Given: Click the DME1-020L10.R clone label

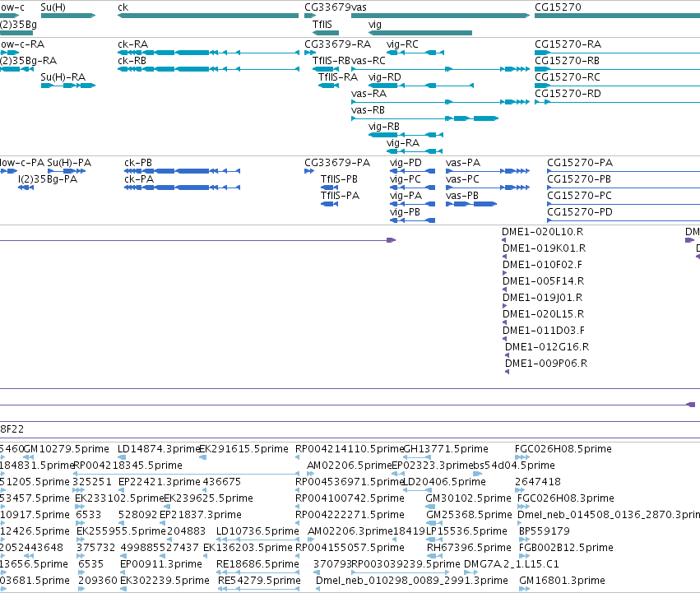Looking at the screenshot, I should click(542, 232).
